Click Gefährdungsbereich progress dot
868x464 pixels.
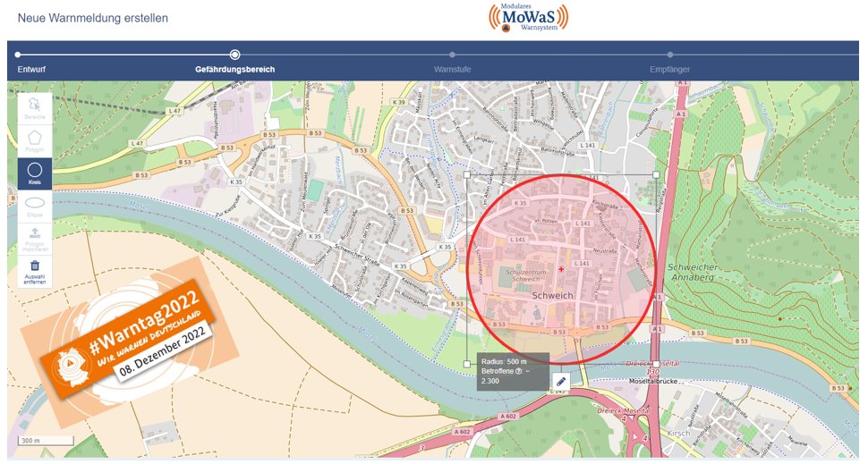[234, 55]
